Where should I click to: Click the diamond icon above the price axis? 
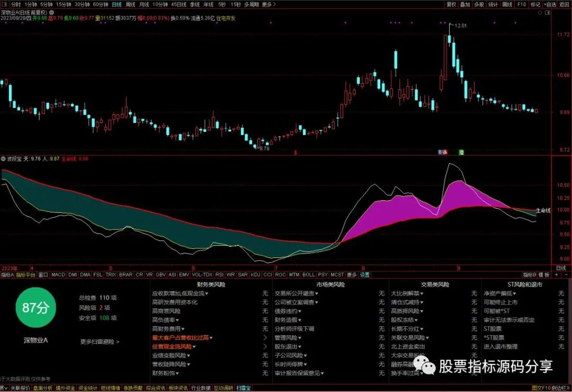coord(540,13)
